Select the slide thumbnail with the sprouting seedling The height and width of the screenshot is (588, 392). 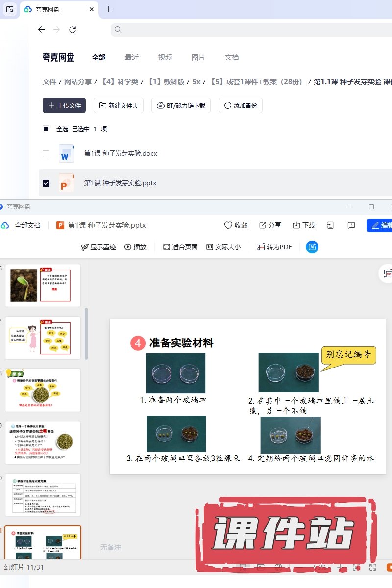point(43,285)
